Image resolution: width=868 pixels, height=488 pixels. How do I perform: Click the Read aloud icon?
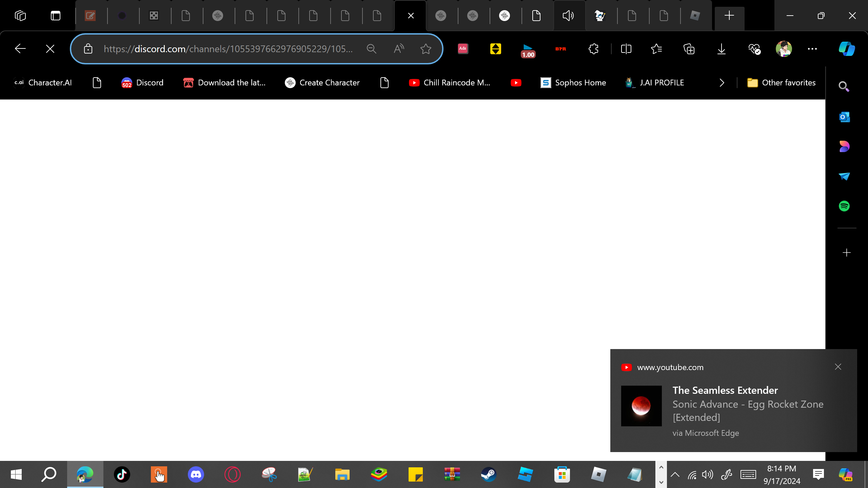pos(399,49)
